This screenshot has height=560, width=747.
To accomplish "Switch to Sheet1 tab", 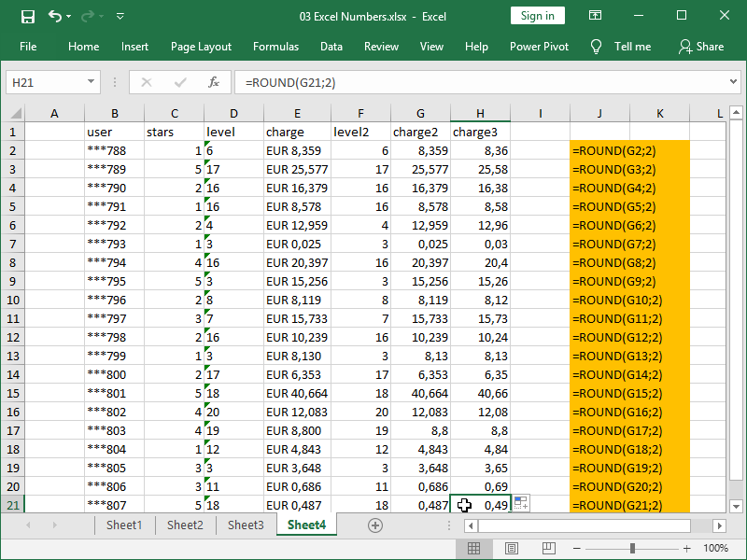I will pos(124,525).
